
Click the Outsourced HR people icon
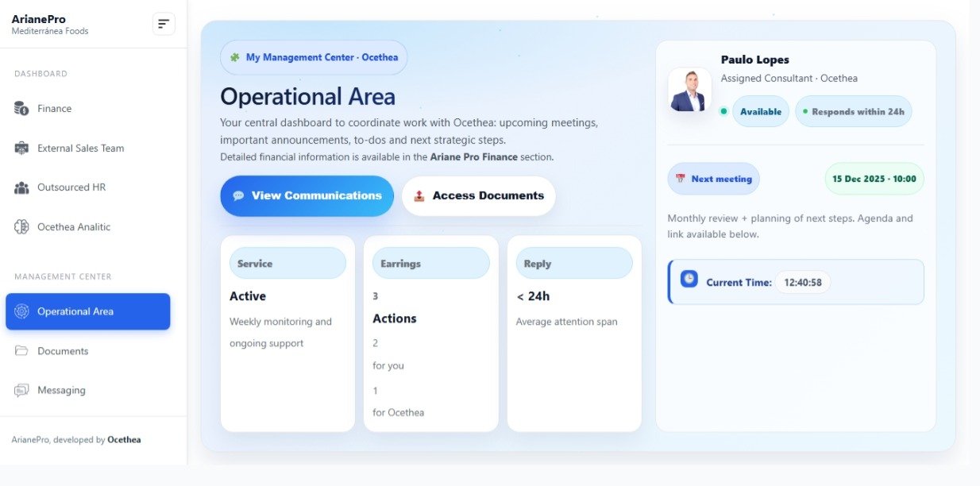click(x=21, y=187)
